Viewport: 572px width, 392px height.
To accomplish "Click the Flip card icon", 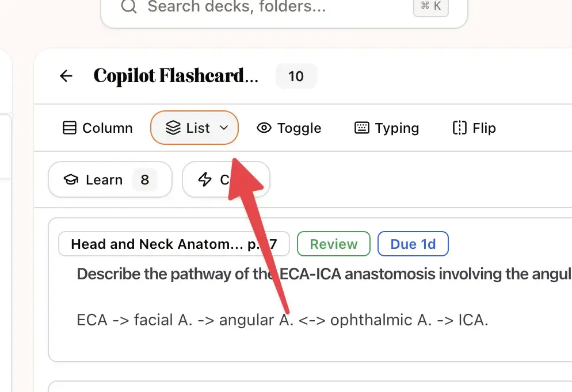I will 459,128.
